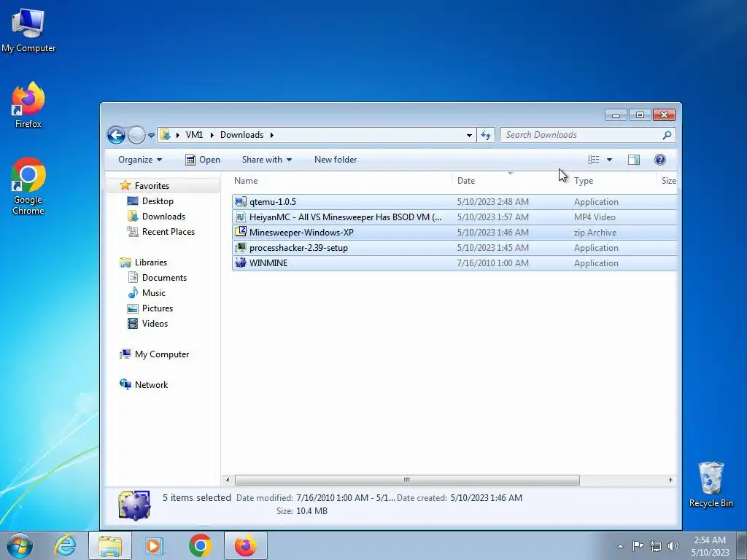
Task: Open Google Chrome from the taskbar
Action: pos(200,545)
